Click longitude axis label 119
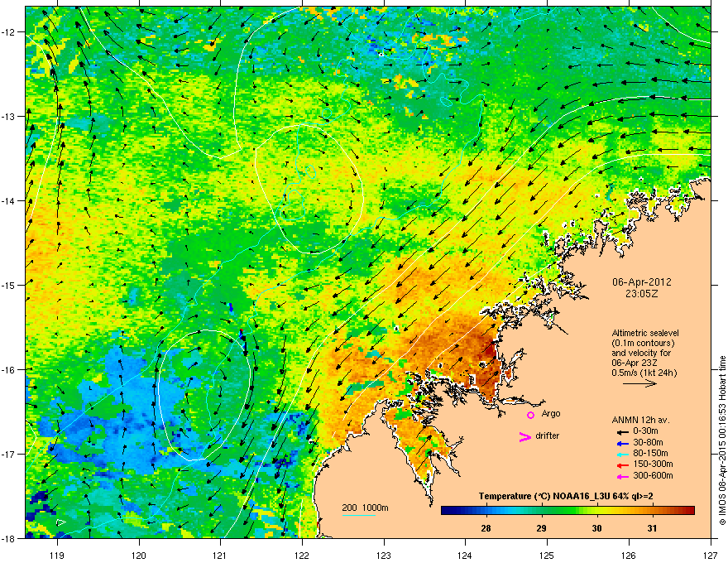This screenshot has width=728, height=563. coord(57,555)
